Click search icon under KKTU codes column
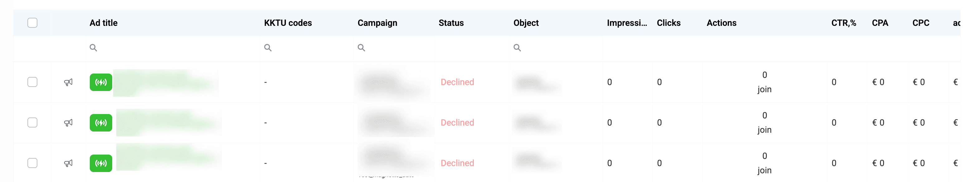The image size is (980, 182). (x=268, y=48)
